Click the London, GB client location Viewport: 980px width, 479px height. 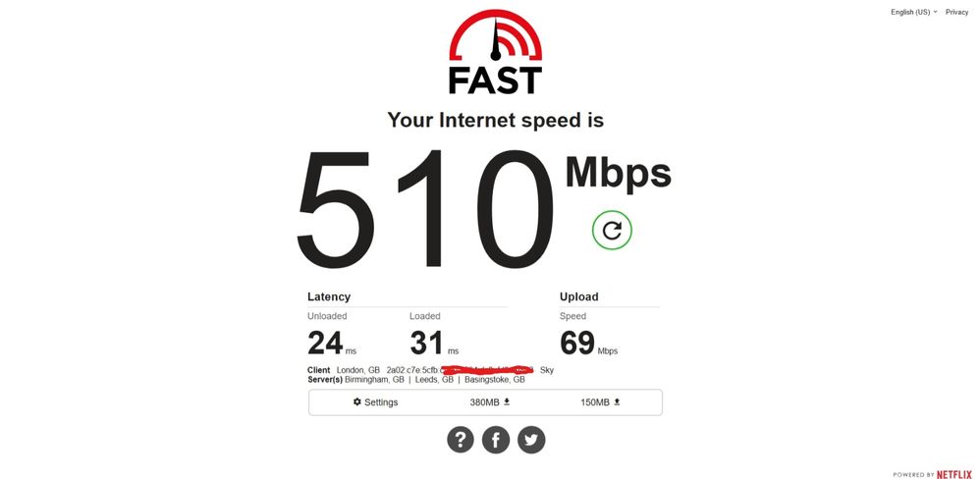[x=358, y=370]
